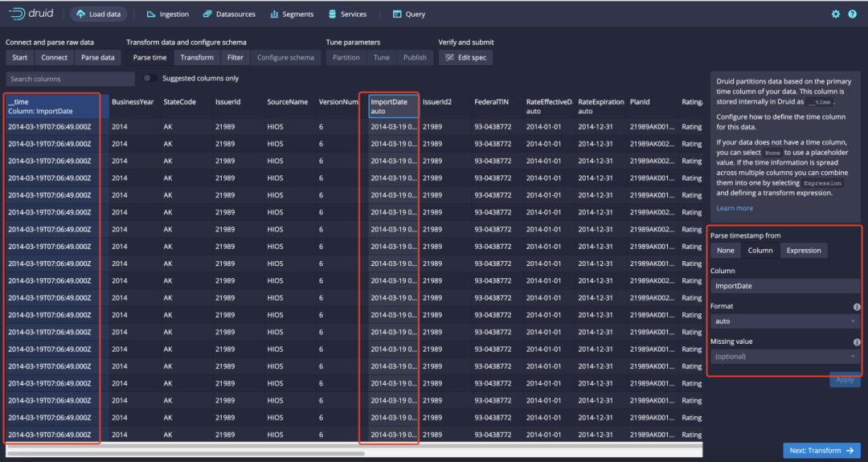The width and height of the screenshot is (868, 462).
Task: Click the Column field containing ImportDate
Action: [785, 286]
